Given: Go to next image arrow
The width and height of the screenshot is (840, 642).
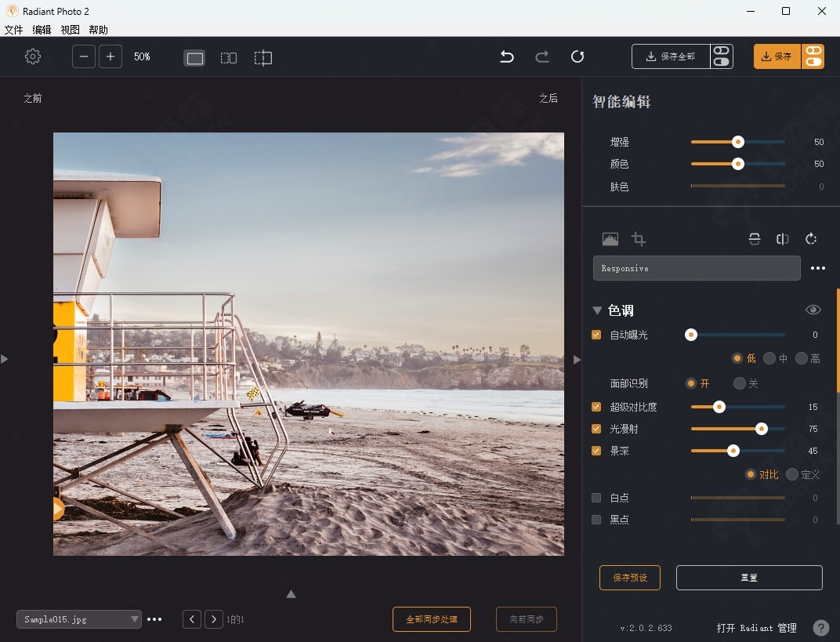Looking at the screenshot, I should pos(214,619).
